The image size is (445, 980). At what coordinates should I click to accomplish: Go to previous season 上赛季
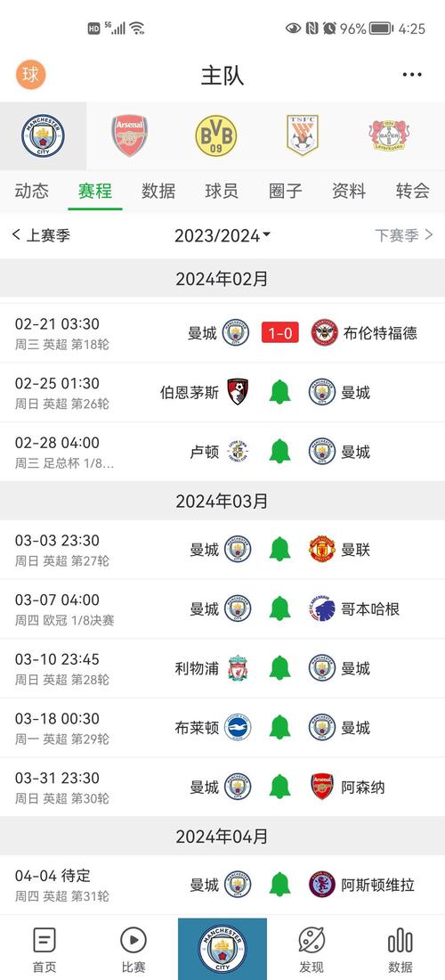pos(41,235)
